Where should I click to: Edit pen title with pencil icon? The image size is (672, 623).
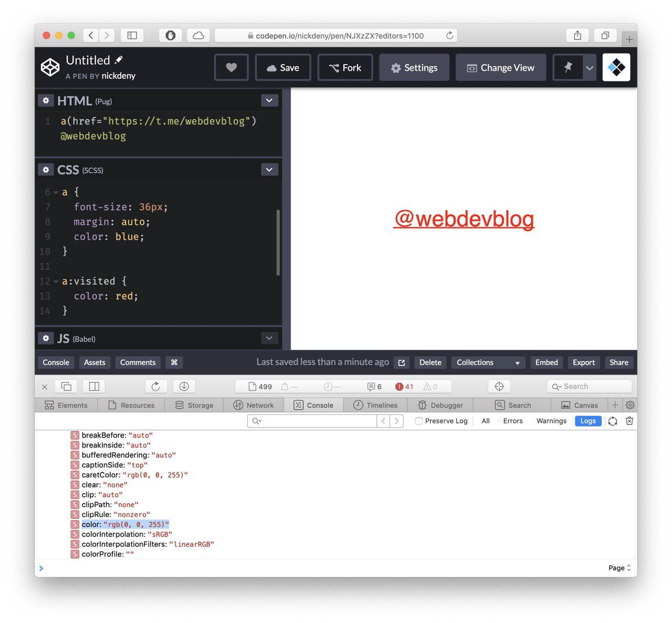tap(119, 59)
